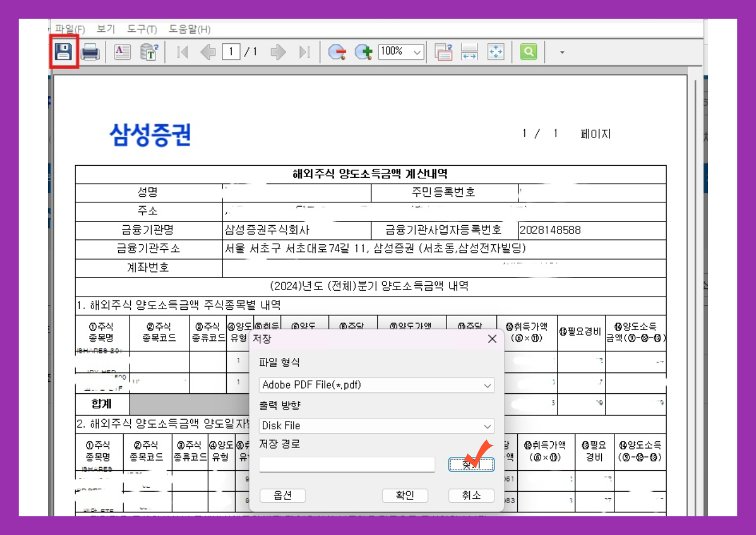
Task: Click the previous page arrow icon
Action: point(208,52)
